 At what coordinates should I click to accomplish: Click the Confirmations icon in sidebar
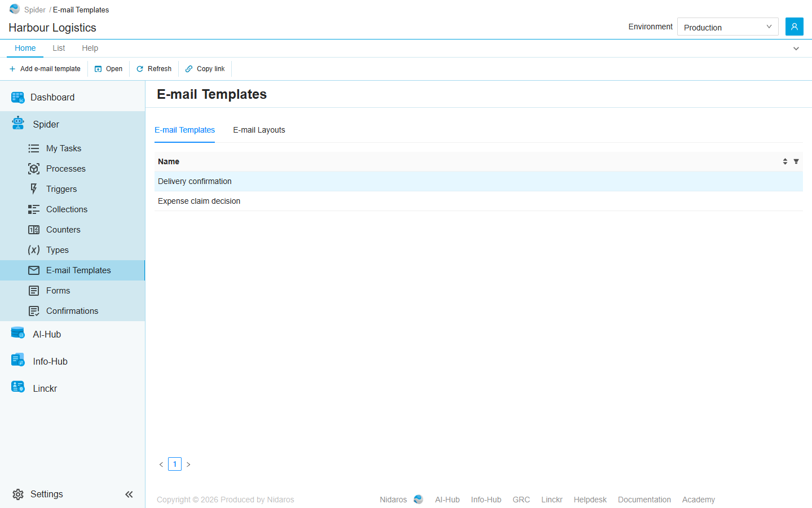tap(34, 311)
